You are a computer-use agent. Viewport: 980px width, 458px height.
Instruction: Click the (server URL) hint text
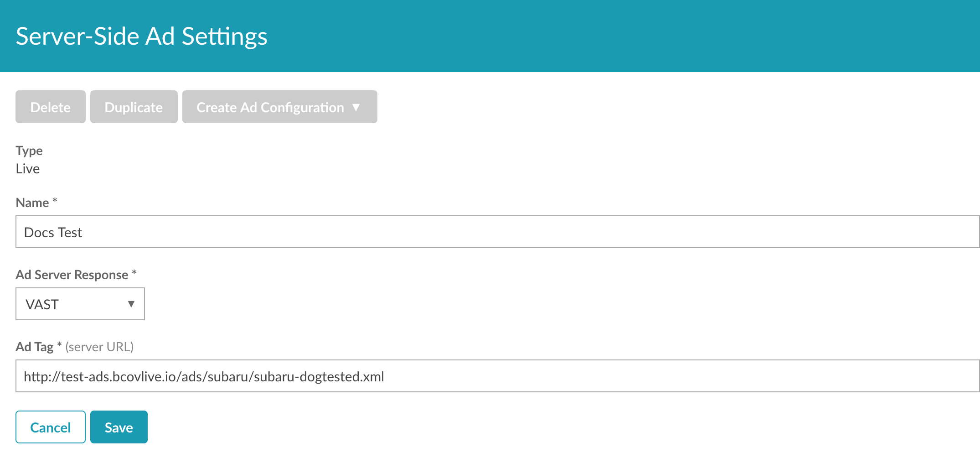point(99,347)
